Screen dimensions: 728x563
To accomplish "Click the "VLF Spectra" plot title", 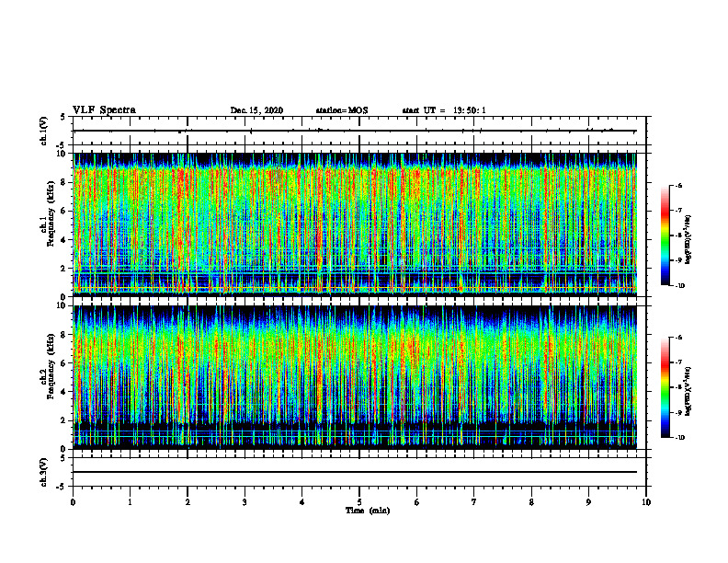I will pos(104,110).
